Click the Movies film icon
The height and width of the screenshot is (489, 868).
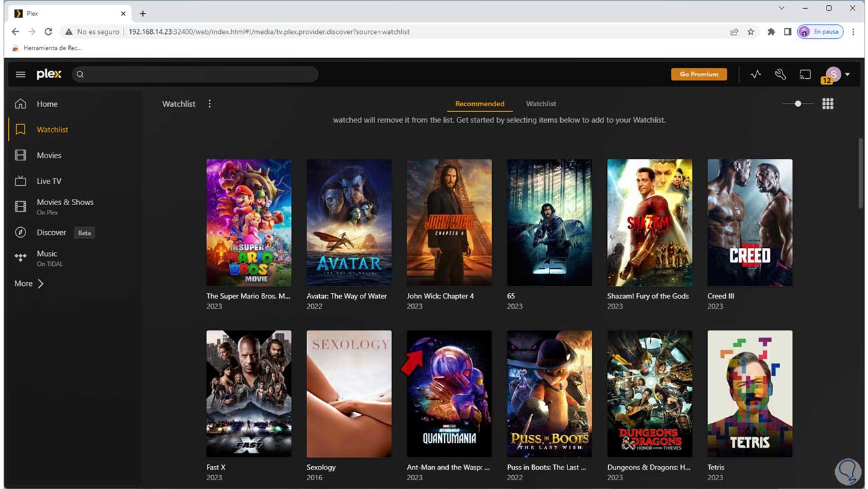coord(21,155)
